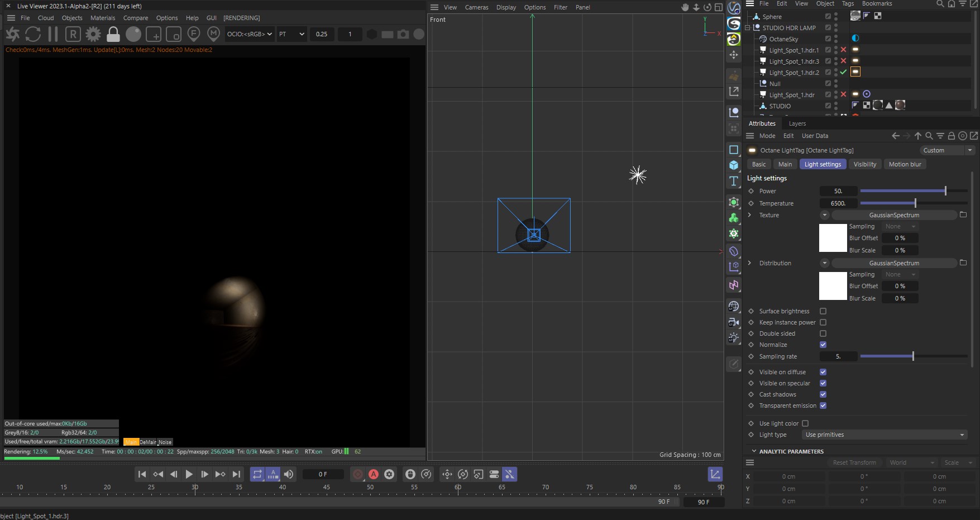The image size is (980, 520).
Task: Open the Materials menu in Live Viewer
Action: (x=103, y=18)
